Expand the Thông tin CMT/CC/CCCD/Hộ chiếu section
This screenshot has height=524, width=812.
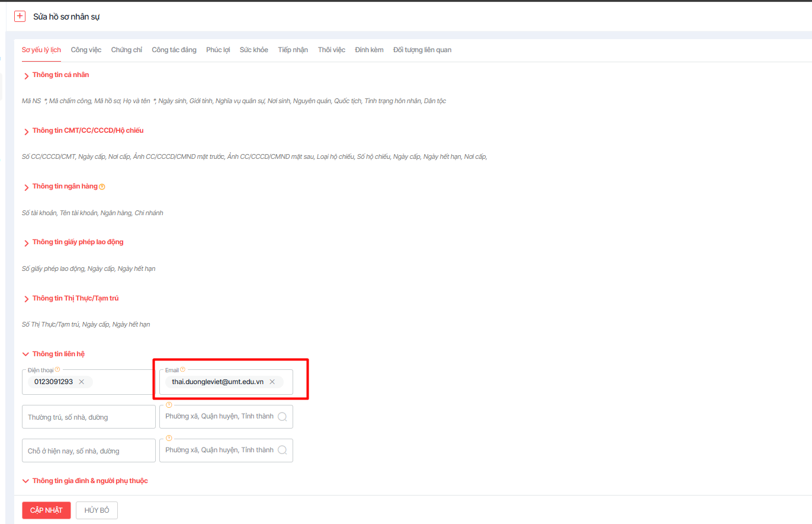click(26, 131)
